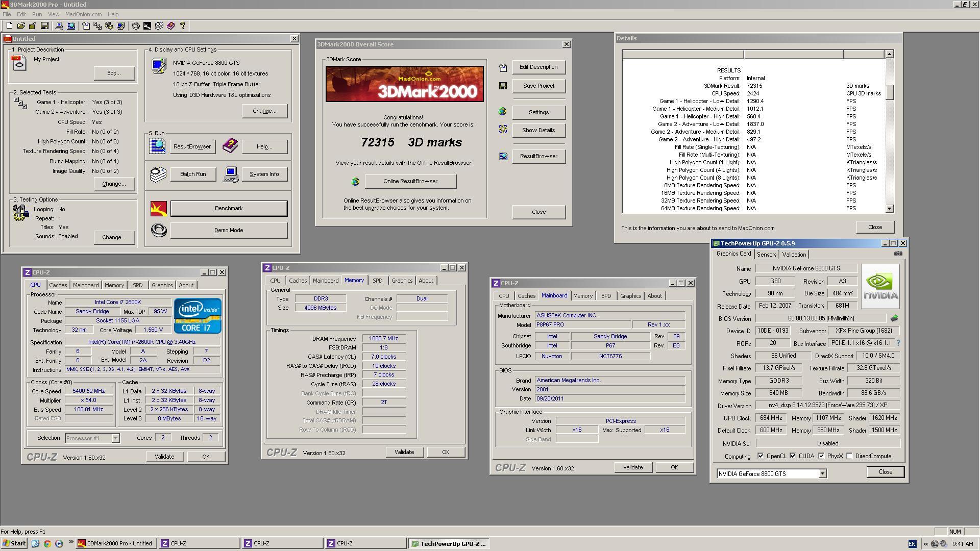This screenshot has width=980, height=551.
Task: Click the Details vertical scrollbar thumb
Action: [x=890, y=92]
